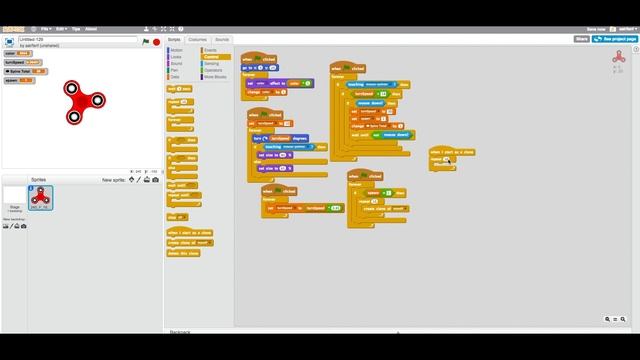Create new sprite from camera icon
The height and width of the screenshot is (360, 640).
pyautogui.click(x=156, y=180)
